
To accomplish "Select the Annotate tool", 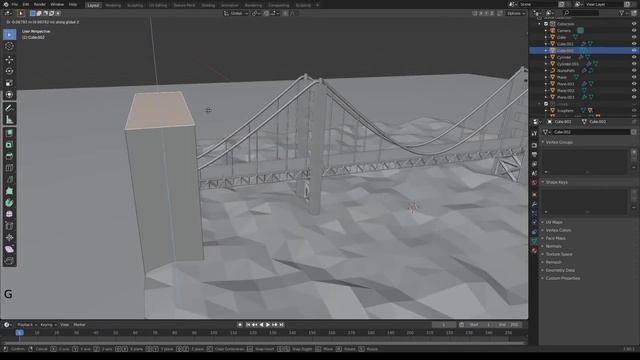I will (x=9, y=108).
